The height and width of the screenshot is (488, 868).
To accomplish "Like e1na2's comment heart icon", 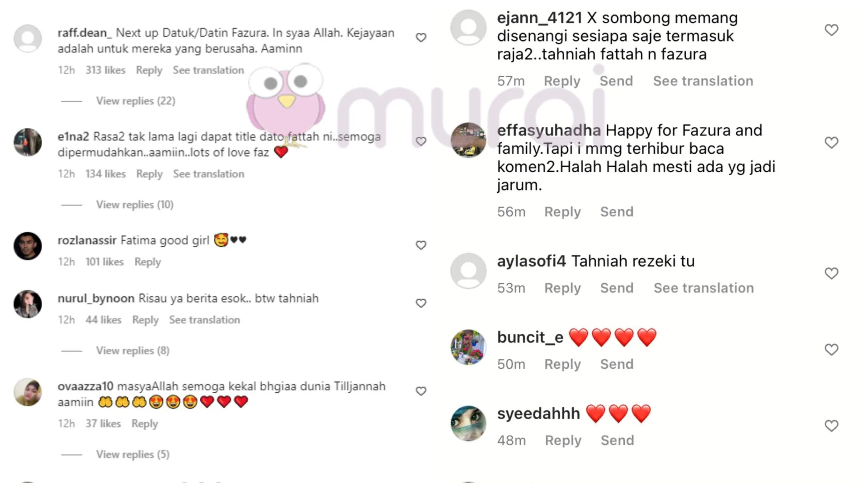I will tap(421, 141).
